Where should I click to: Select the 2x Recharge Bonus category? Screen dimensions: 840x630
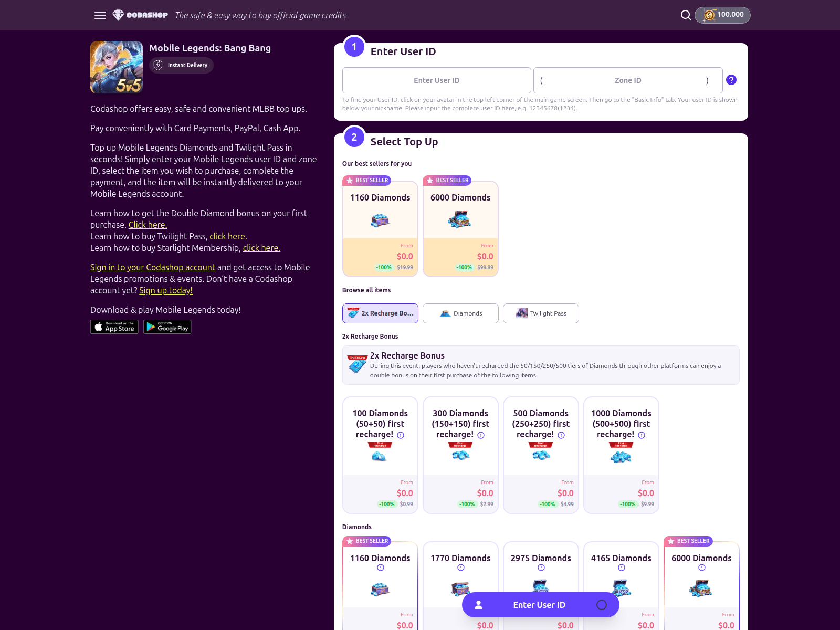pos(380,313)
